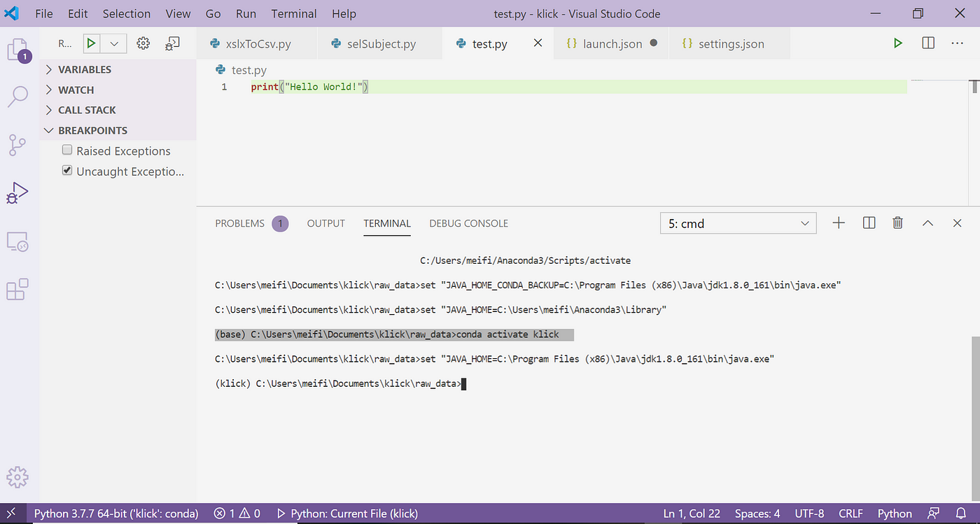Open the Run and Debug sidebar icon

[17, 192]
